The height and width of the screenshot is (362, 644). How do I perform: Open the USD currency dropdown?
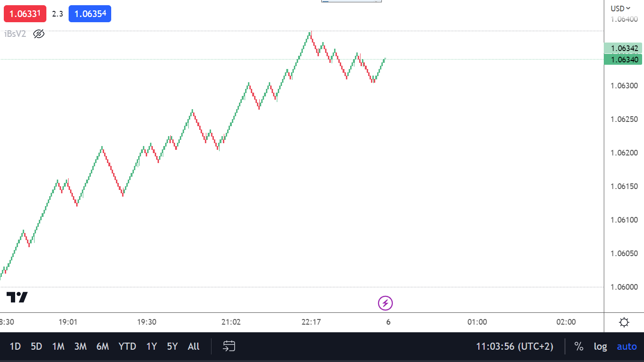[620, 8]
